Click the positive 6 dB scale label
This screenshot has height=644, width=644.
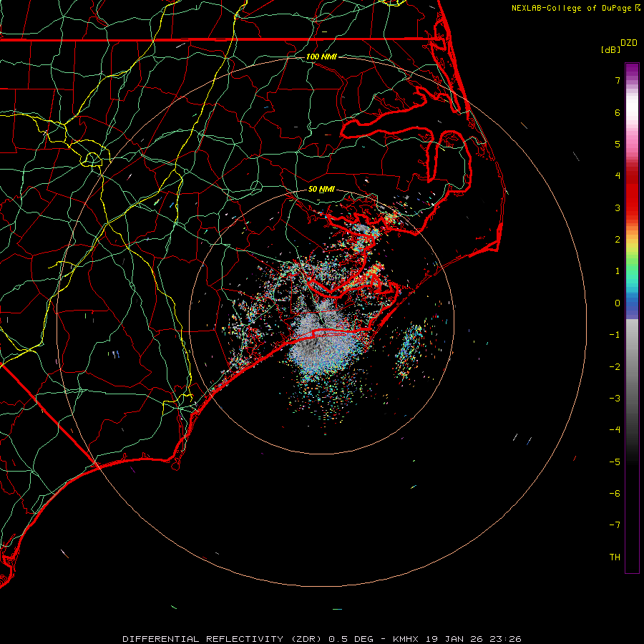coord(618,112)
